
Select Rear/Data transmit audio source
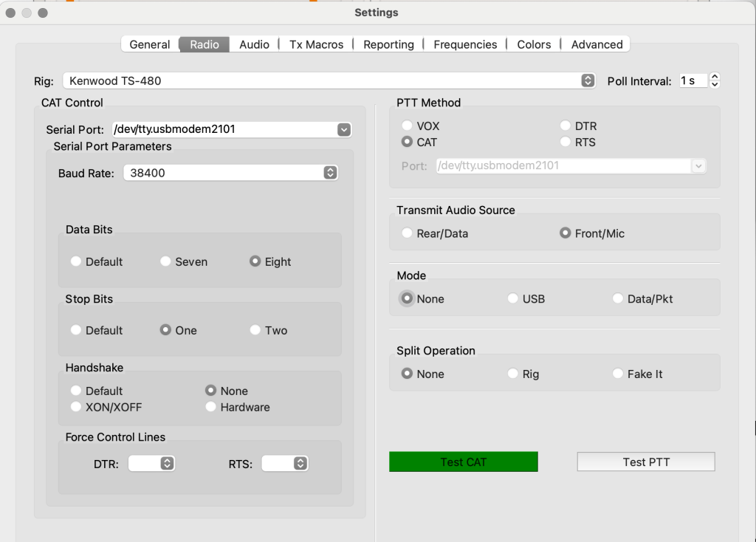click(407, 233)
